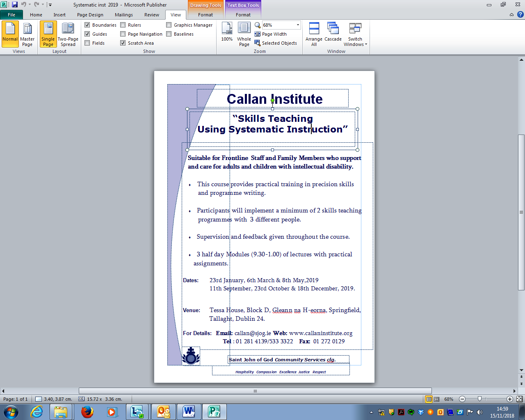Enable the Rulers checkbox

click(123, 25)
